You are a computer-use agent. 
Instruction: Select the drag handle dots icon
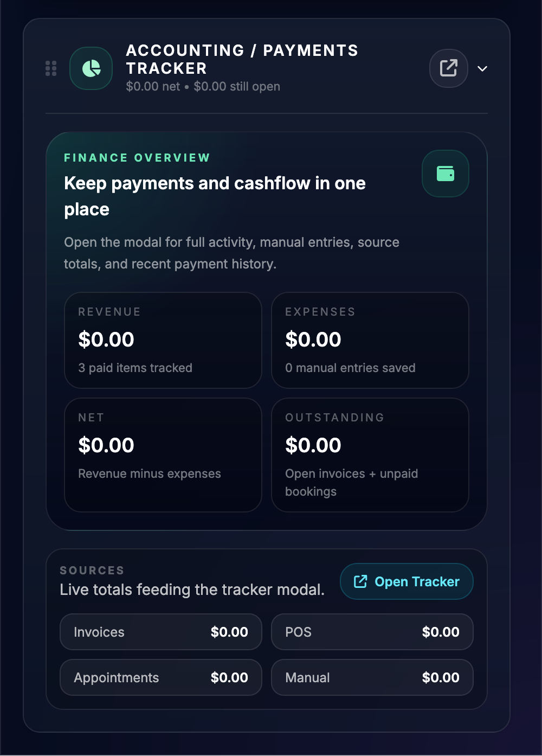pyautogui.click(x=51, y=68)
